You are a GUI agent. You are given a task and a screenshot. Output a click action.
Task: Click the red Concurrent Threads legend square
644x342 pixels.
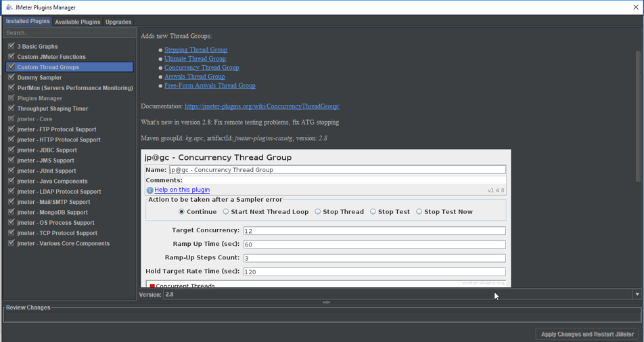(x=152, y=286)
